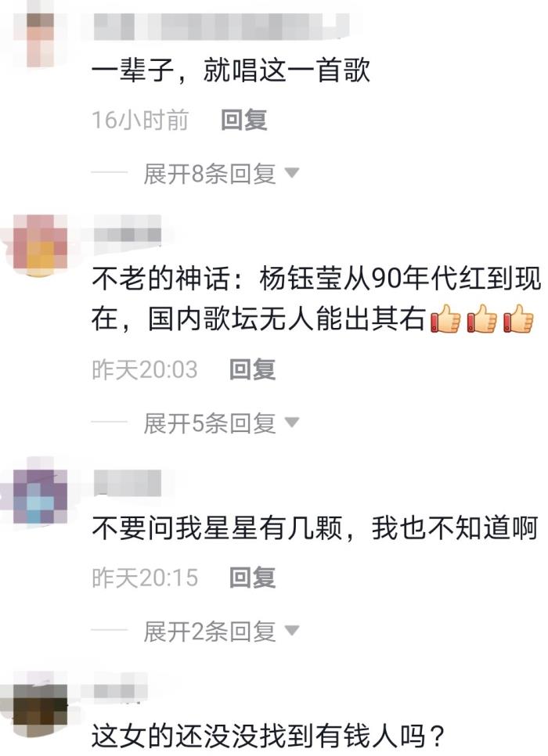Reply to the 昨天20:15 comment
The height and width of the screenshot is (756, 548).
(x=252, y=577)
